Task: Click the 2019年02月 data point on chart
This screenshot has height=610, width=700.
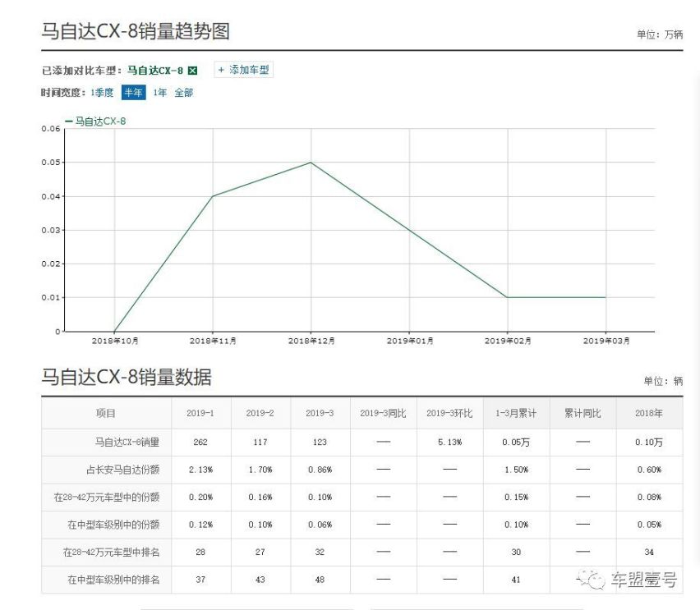Action: pyautogui.click(x=508, y=297)
